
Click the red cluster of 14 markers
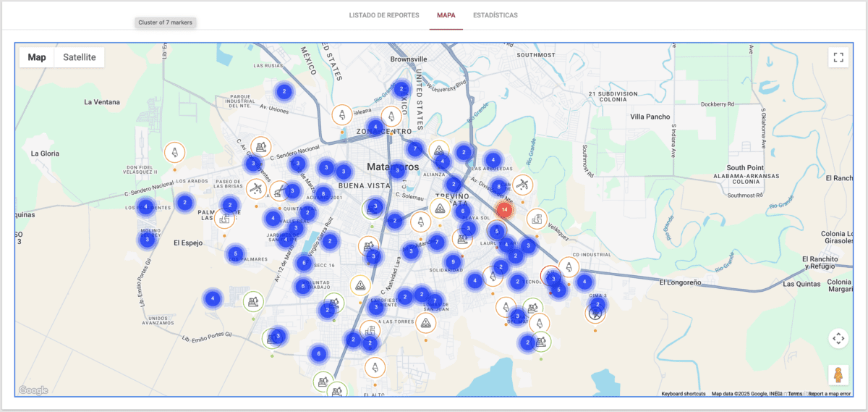pyautogui.click(x=504, y=210)
